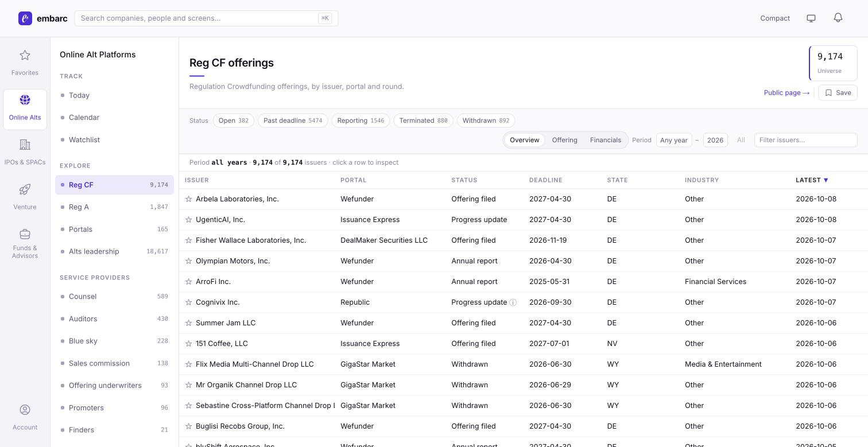Open Public page link

click(786, 93)
